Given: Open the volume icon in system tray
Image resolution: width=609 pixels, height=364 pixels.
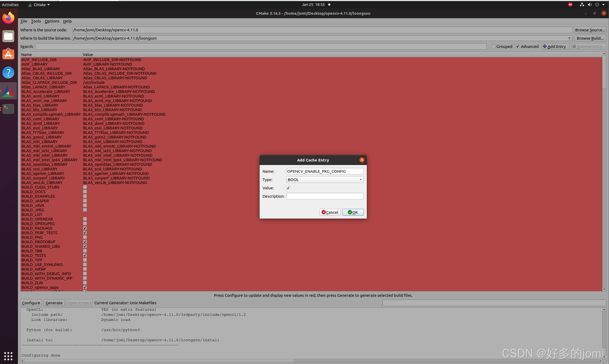Looking at the screenshot, I should pyautogui.click(x=589, y=5).
